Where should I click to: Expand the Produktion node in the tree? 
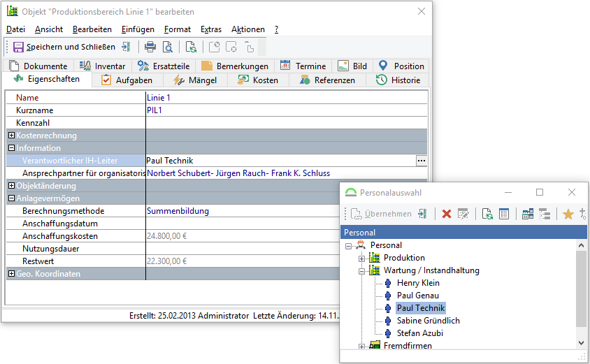(361, 259)
